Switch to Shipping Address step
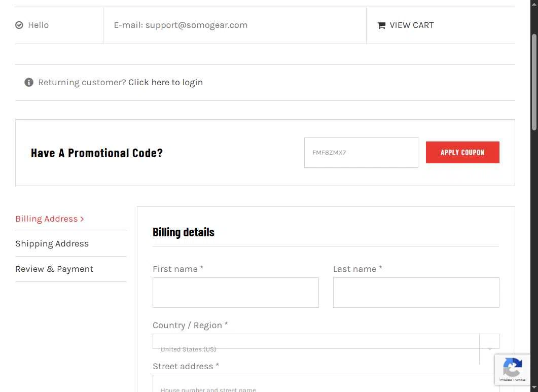This screenshot has width=538, height=392. pos(52,244)
